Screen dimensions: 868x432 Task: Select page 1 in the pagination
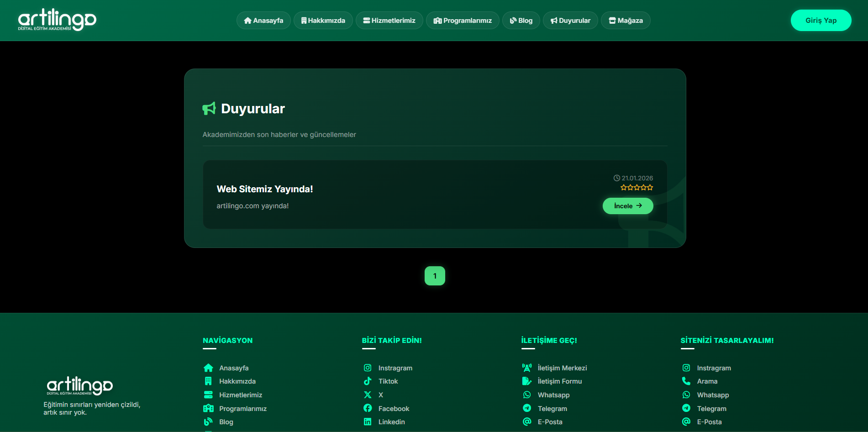point(435,276)
